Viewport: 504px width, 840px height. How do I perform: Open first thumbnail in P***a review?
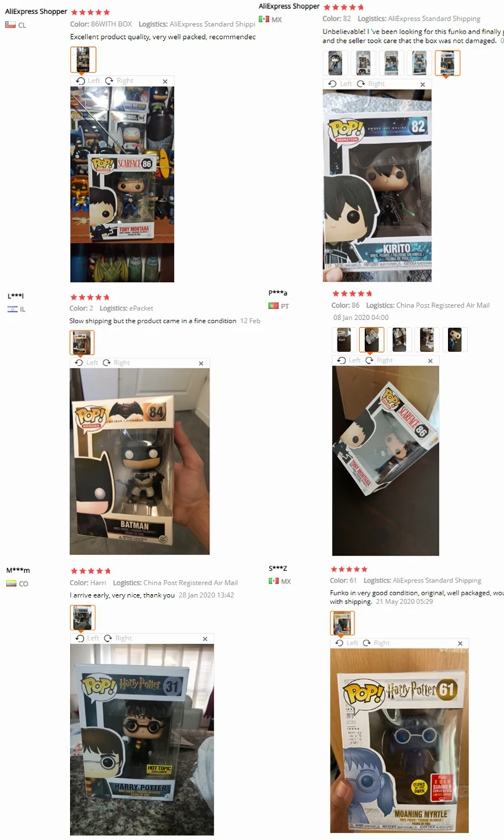[344, 340]
